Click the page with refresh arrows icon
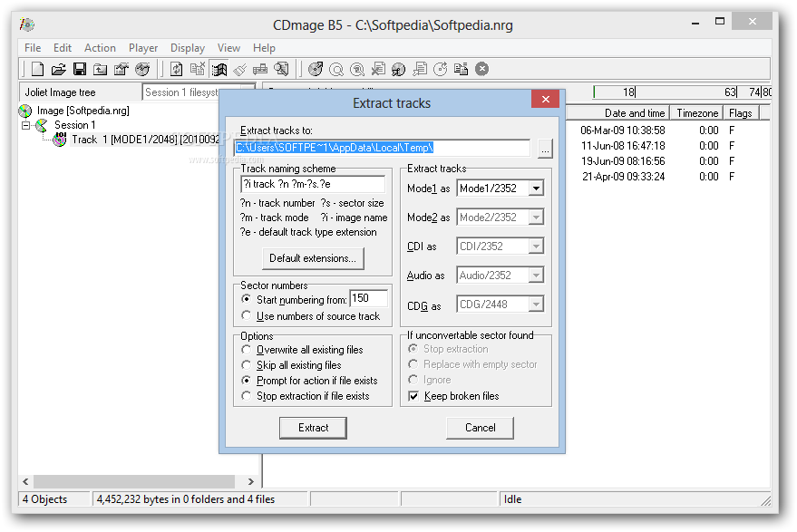The height and width of the screenshot is (532, 797). point(176,69)
